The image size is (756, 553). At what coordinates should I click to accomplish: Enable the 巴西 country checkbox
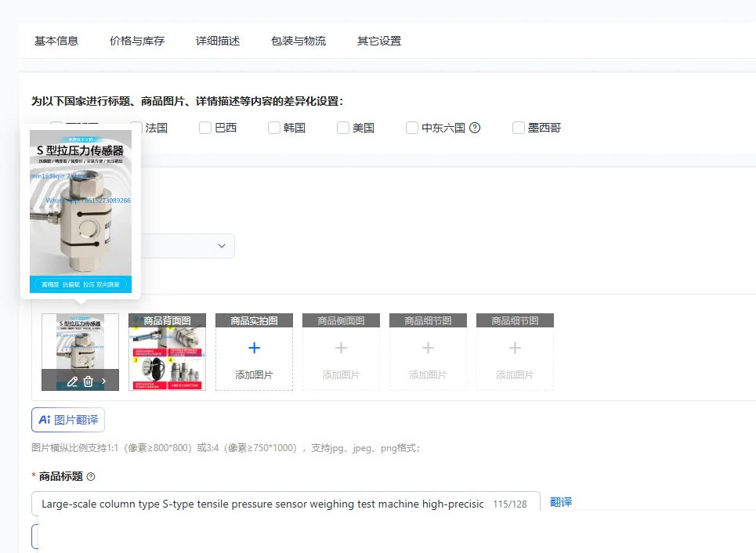205,128
